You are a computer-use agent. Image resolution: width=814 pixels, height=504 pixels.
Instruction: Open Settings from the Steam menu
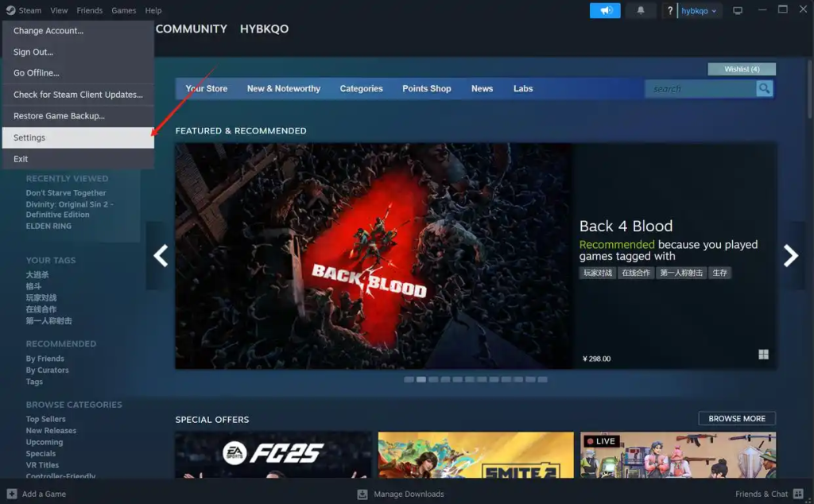78,138
